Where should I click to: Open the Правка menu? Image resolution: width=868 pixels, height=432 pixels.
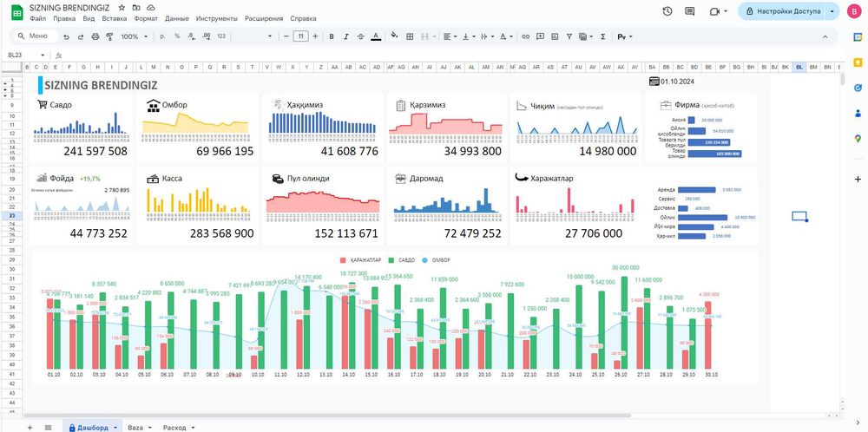tap(64, 18)
